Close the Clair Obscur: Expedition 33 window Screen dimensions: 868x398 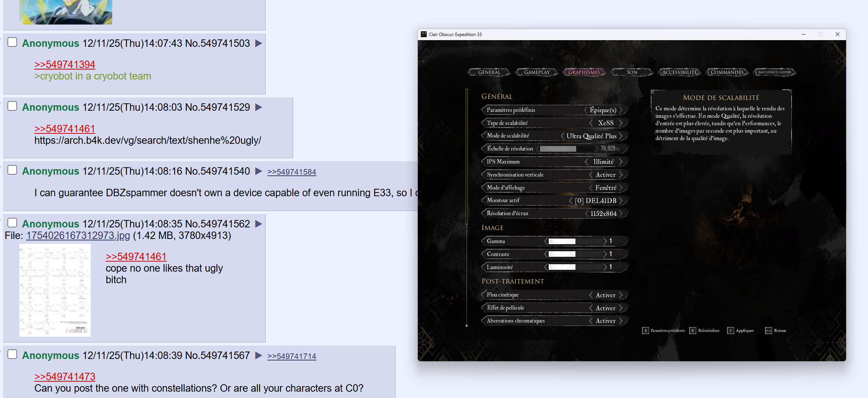(x=838, y=34)
